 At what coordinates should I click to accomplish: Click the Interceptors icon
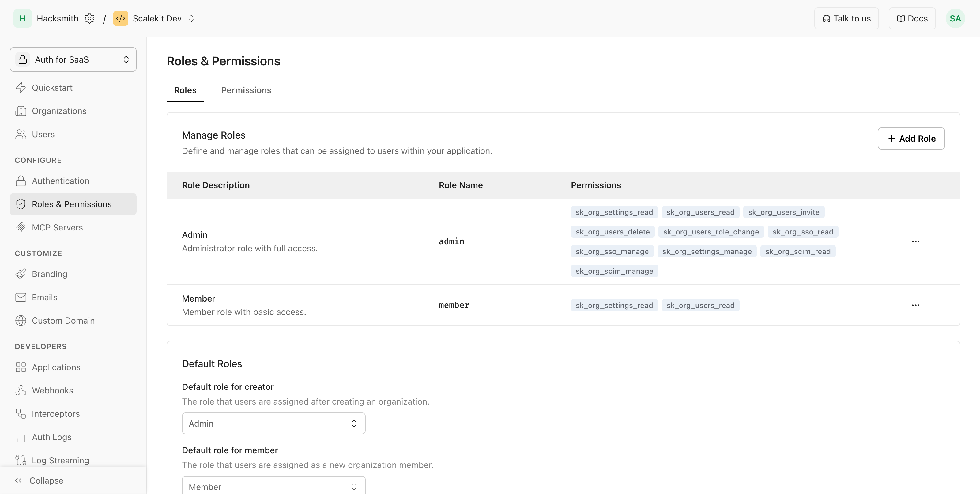point(21,414)
